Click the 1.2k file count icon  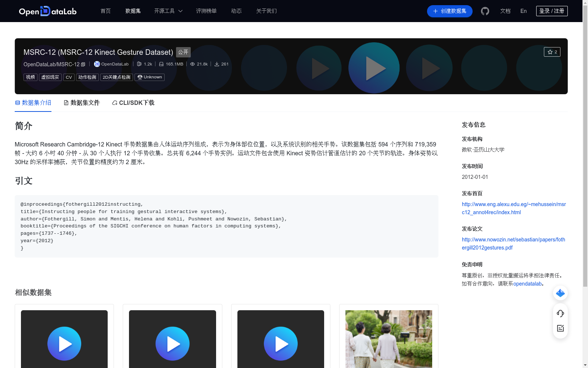coord(139,64)
